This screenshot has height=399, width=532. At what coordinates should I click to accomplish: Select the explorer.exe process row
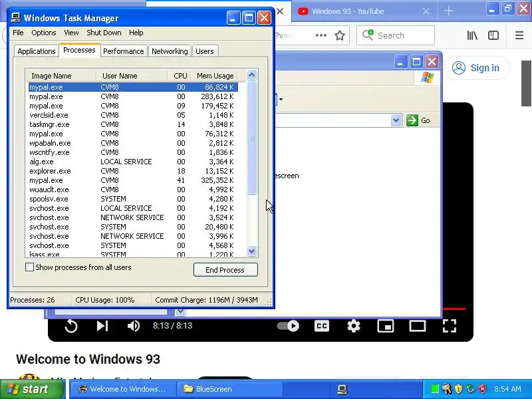click(x=133, y=171)
